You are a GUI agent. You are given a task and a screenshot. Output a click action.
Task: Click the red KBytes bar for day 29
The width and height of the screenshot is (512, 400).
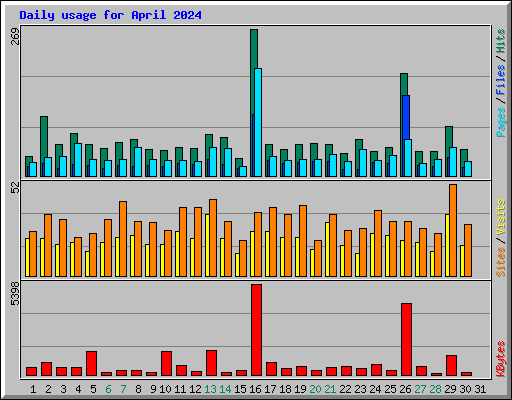(x=451, y=365)
